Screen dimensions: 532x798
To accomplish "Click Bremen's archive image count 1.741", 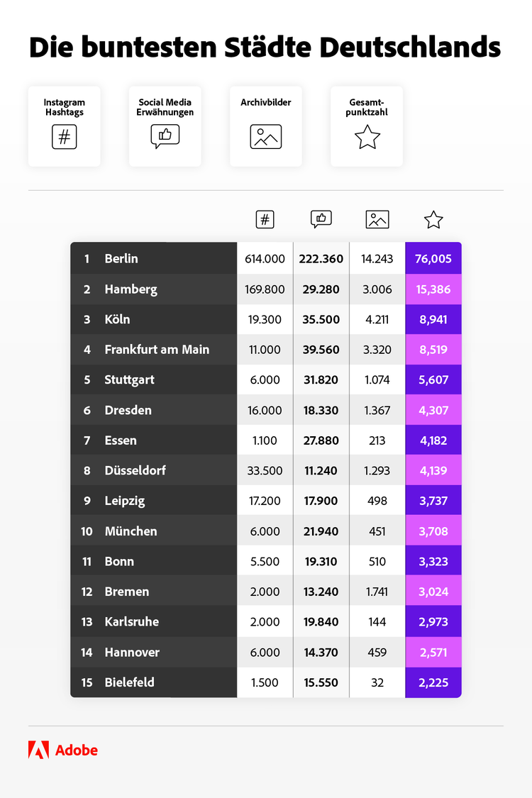I will [x=377, y=592].
